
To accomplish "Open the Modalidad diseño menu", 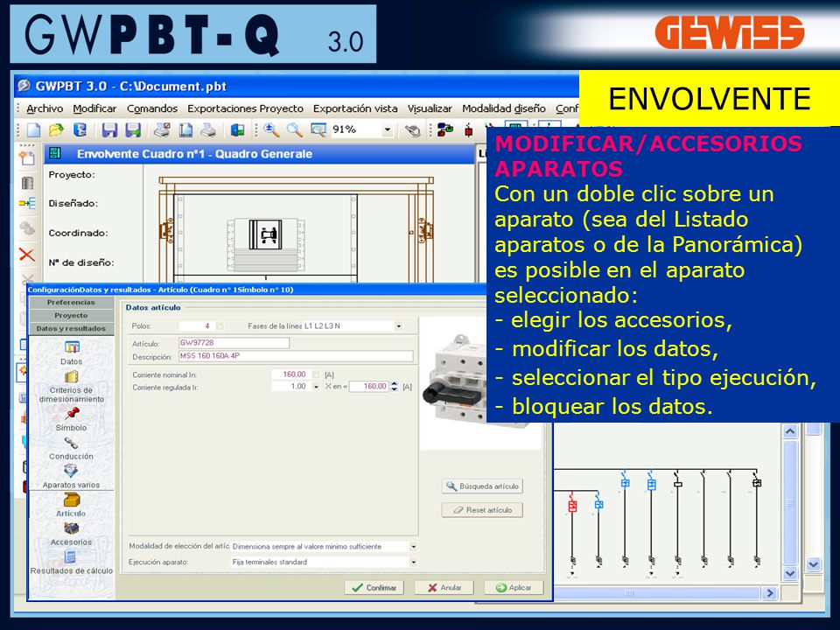I will pyautogui.click(x=504, y=108).
